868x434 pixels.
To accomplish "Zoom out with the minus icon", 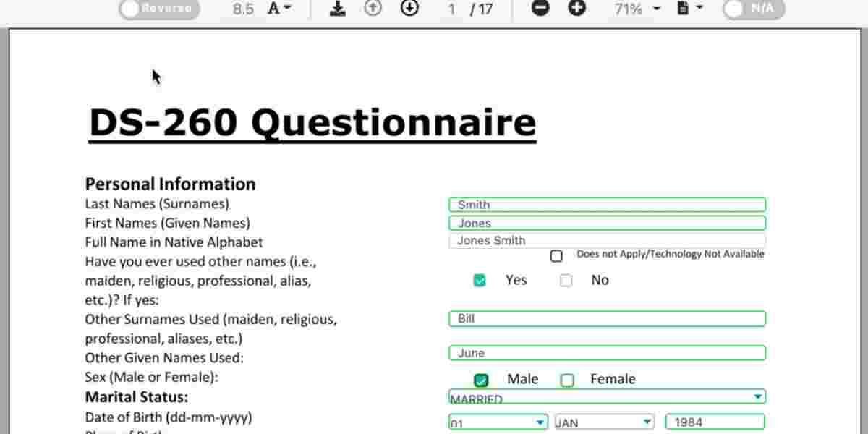I will [540, 9].
